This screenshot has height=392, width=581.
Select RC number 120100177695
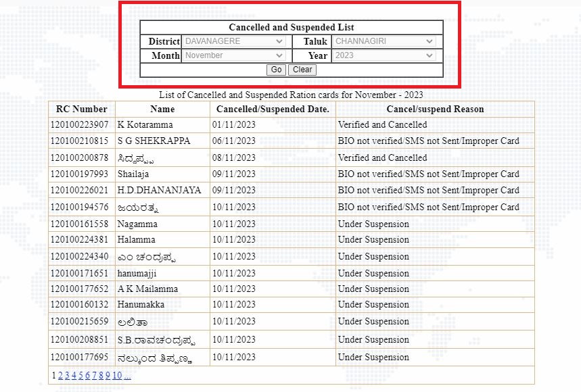point(79,358)
